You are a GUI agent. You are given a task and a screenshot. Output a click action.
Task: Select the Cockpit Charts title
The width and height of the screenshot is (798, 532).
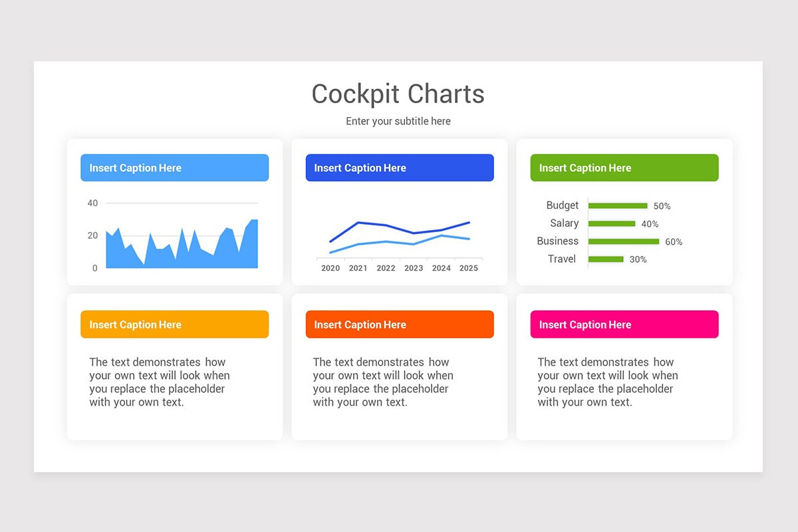click(398, 94)
